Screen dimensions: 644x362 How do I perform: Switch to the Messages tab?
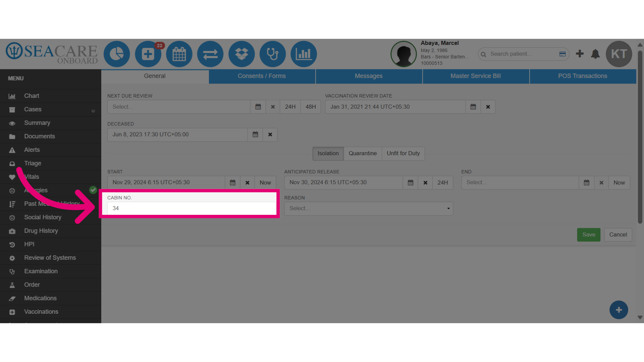click(x=369, y=76)
